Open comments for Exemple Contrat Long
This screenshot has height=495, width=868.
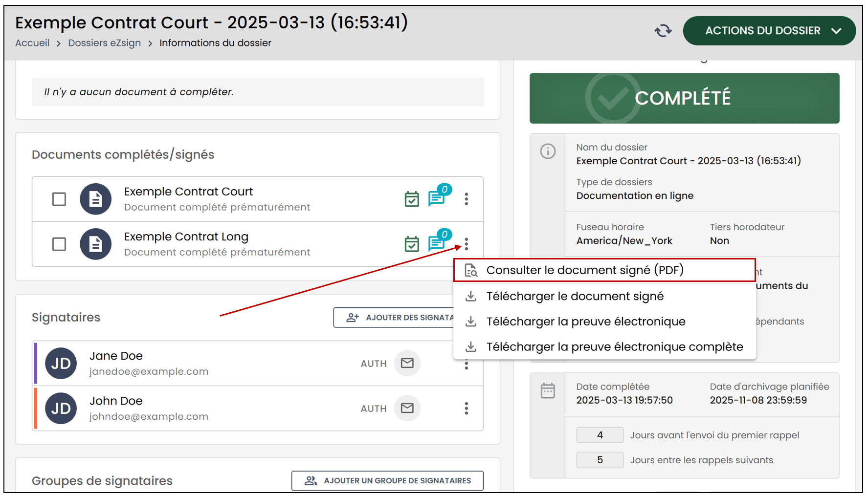[x=436, y=243]
